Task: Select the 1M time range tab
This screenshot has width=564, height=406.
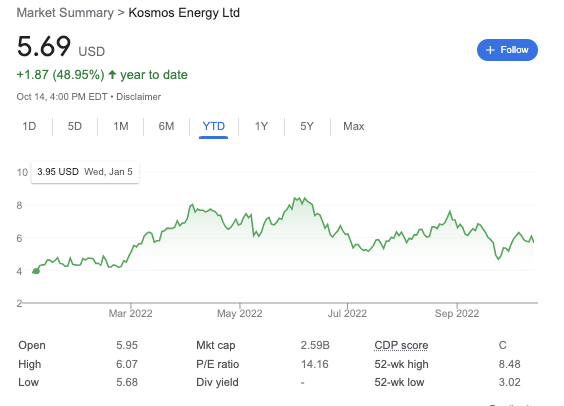Action: pos(121,126)
